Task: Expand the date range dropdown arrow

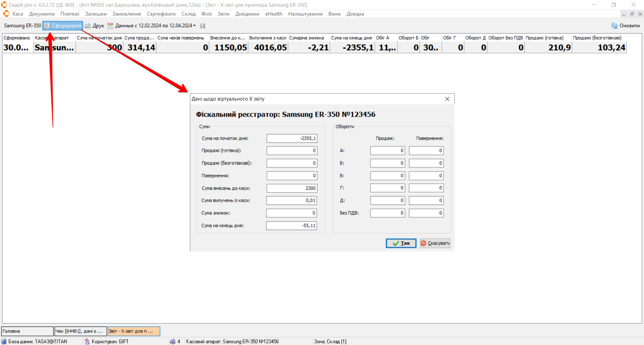Action: (x=194, y=26)
